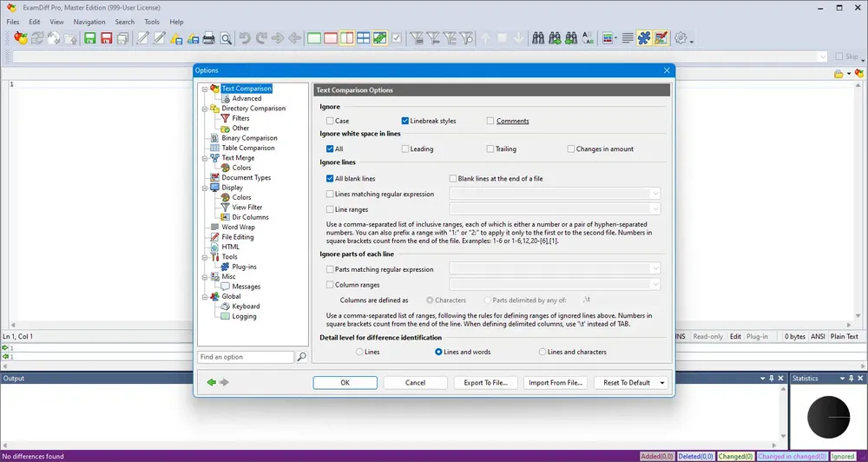Select the Display Colors tree item
Screen dimensions: 868x462
click(241, 197)
